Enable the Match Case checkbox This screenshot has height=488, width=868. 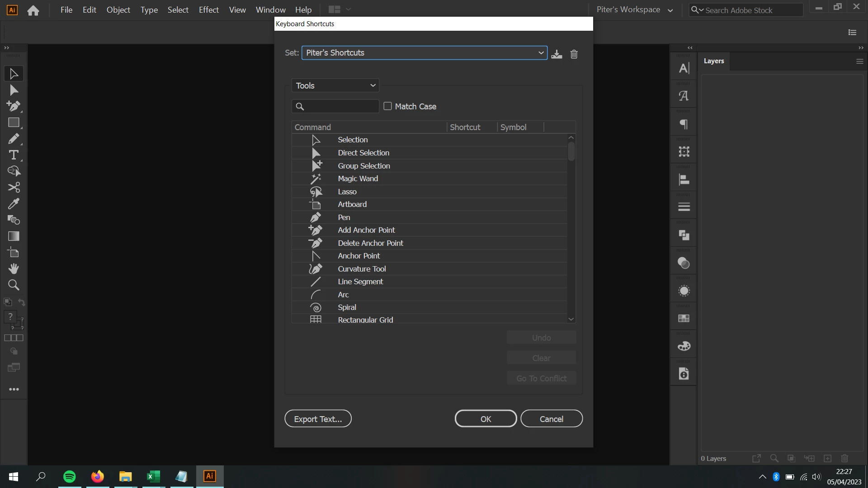387,106
